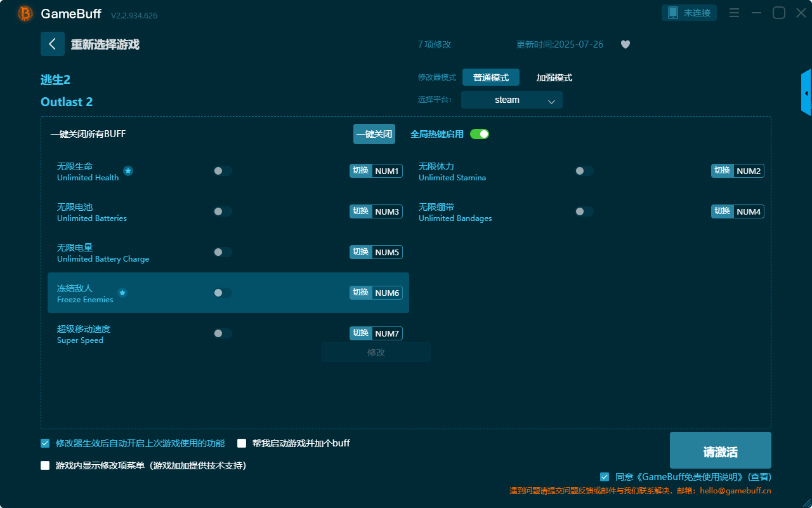The height and width of the screenshot is (508, 812).
Task: Click the heart favorite icon
Action: click(625, 44)
